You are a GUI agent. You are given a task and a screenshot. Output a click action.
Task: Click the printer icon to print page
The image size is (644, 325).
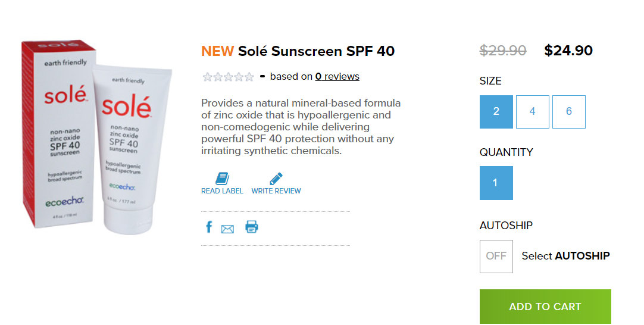[252, 227]
